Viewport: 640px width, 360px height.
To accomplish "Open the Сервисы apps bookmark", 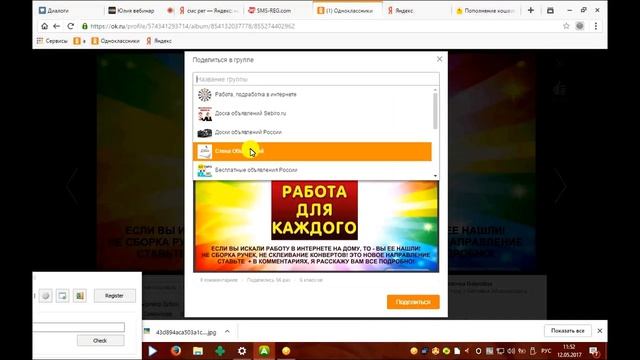I will [x=52, y=41].
